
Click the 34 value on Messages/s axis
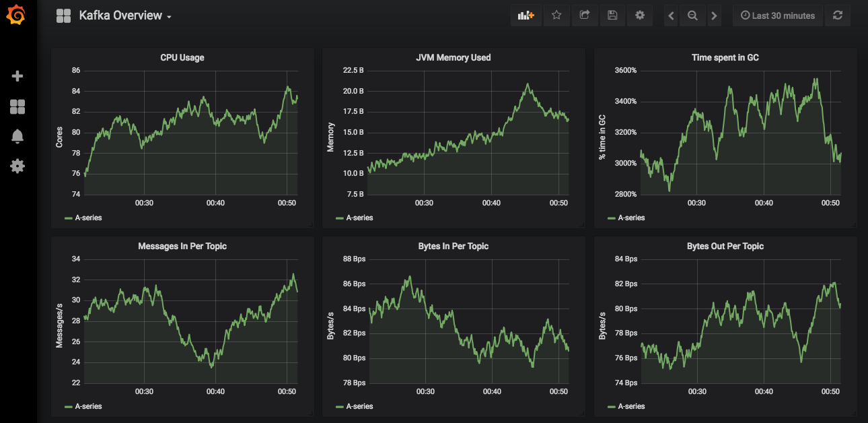(76, 259)
